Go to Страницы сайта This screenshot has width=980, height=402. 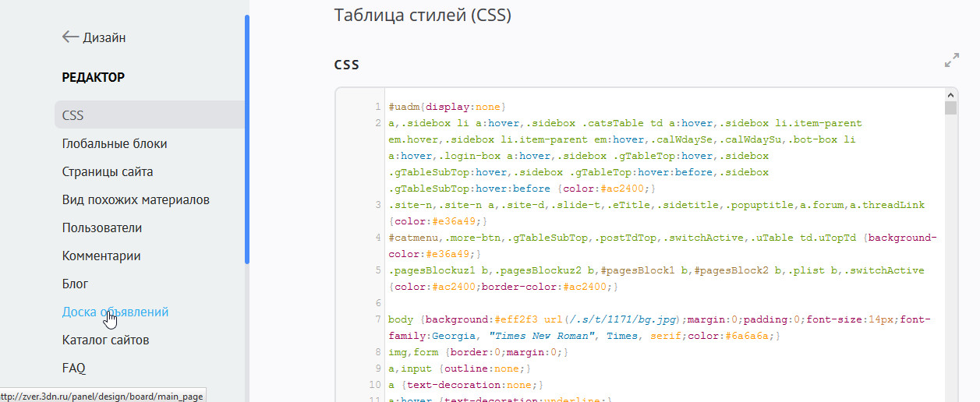(x=108, y=171)
